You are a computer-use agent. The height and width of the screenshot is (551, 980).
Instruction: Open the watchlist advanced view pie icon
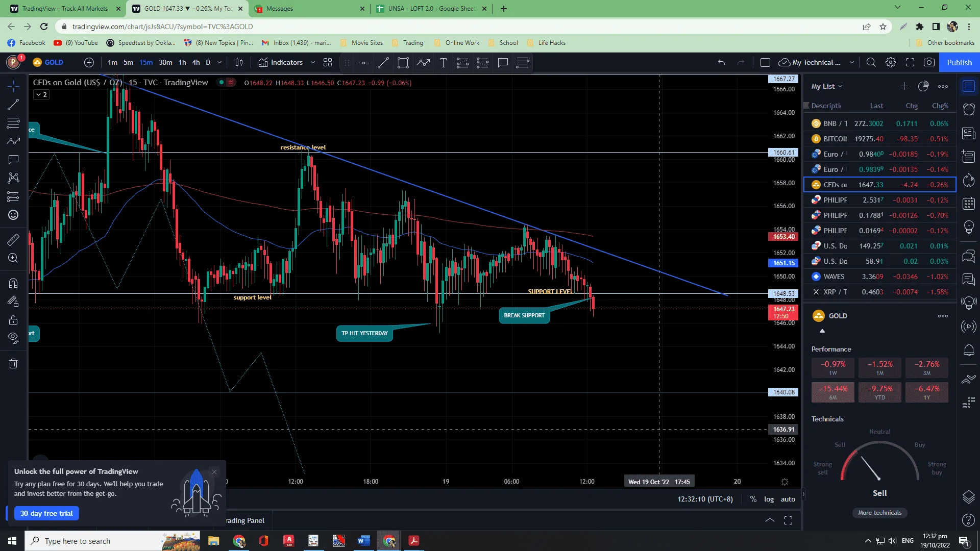(923, 86)
